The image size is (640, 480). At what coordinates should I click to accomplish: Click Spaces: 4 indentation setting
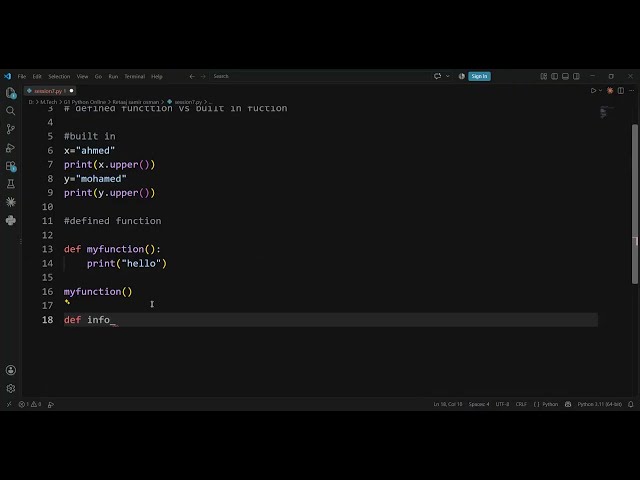coord(479,404)
